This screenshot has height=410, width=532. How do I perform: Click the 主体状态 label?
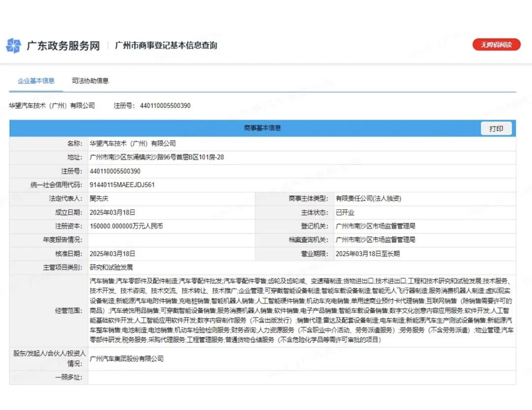click(x=314, y=212)
